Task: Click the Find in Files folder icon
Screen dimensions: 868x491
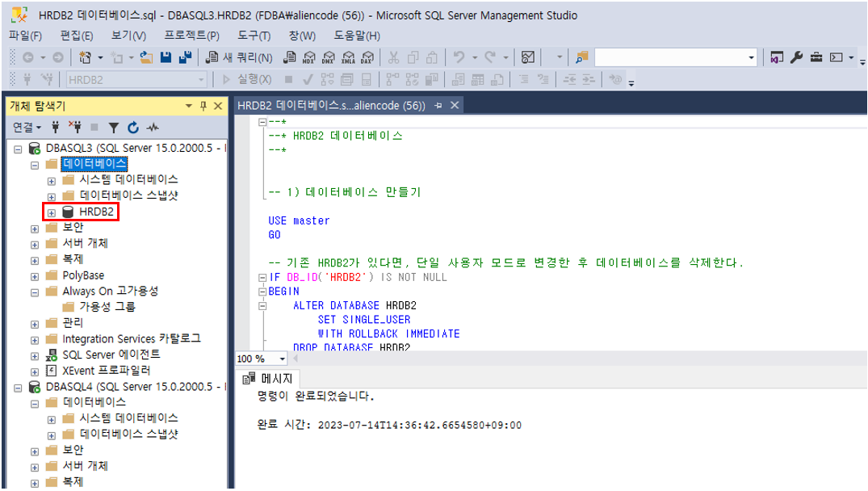Action: pos(581,57)
